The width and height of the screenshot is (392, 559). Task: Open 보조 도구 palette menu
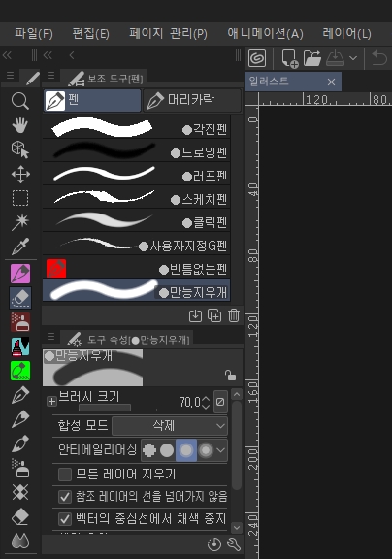51,76
